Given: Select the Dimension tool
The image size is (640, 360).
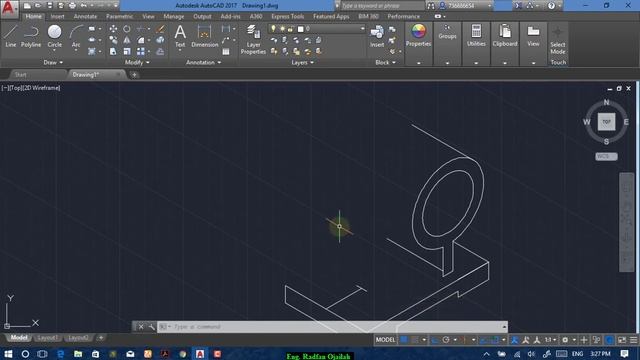Looking at the screenshot, I should (x=204, y=36).
